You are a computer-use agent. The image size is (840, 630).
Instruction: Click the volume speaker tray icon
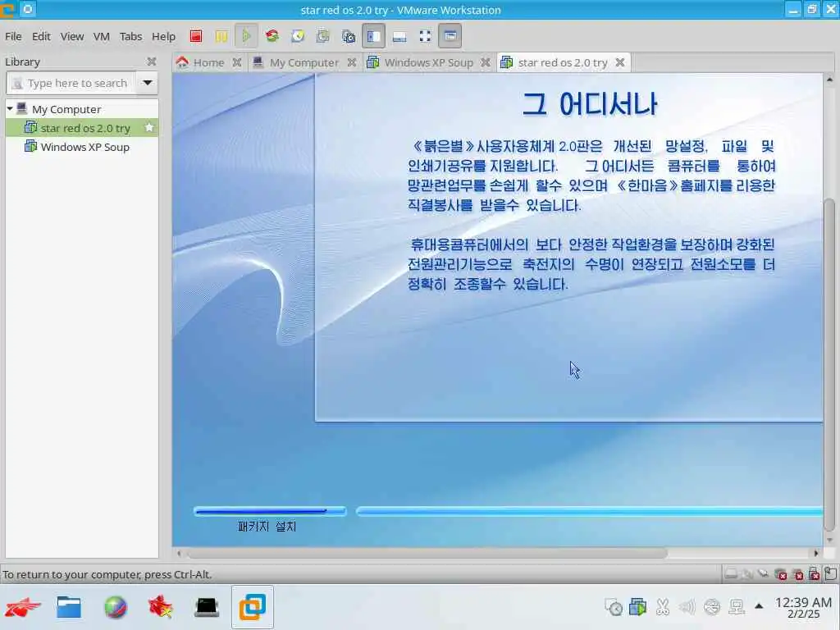(x=687, y=607)
